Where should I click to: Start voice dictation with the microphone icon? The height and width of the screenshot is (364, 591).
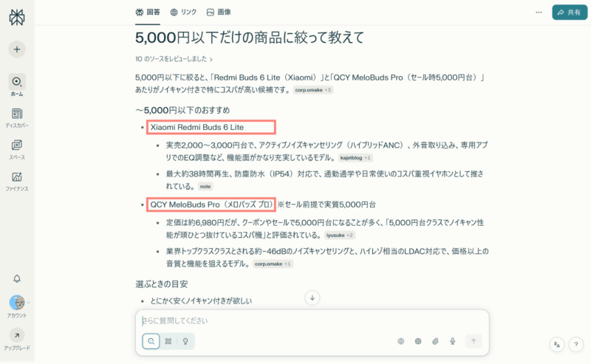click(x=452, y=341)
